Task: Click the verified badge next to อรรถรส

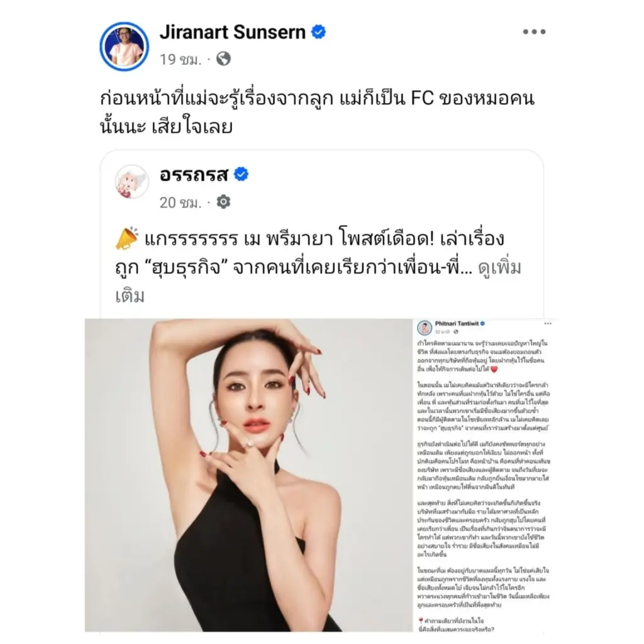Action: click(x=241, y=174)
